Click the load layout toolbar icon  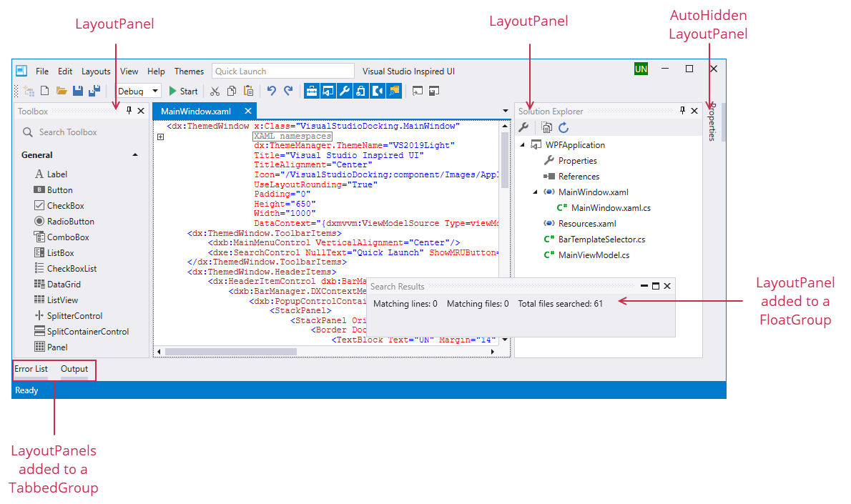(x=418, y=91)
